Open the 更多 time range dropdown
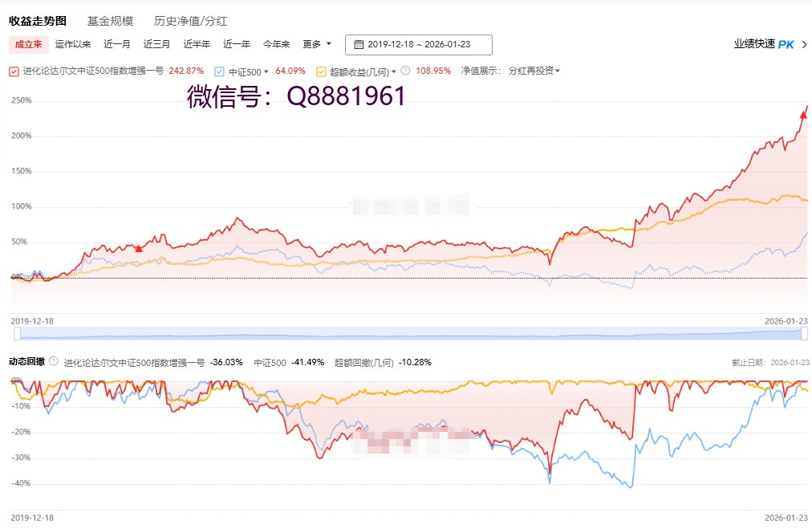Screen dimensions: 812x529 click(x=316, y=45)
